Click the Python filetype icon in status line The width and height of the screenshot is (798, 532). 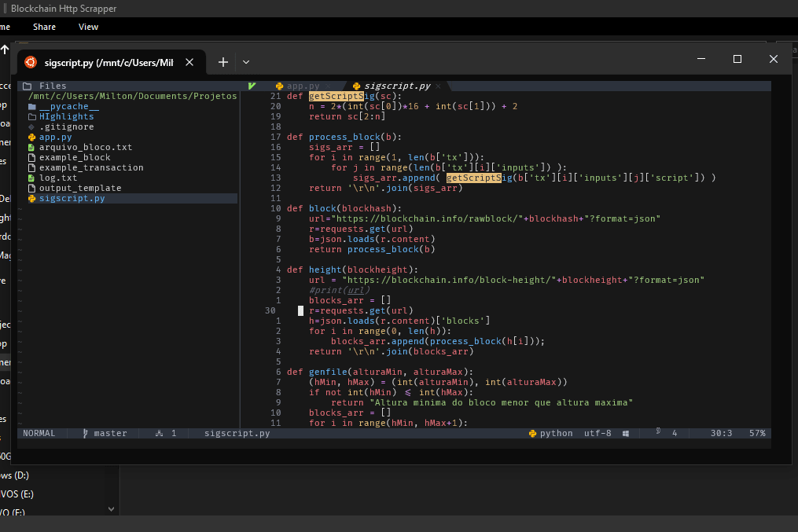pos(532,433)
